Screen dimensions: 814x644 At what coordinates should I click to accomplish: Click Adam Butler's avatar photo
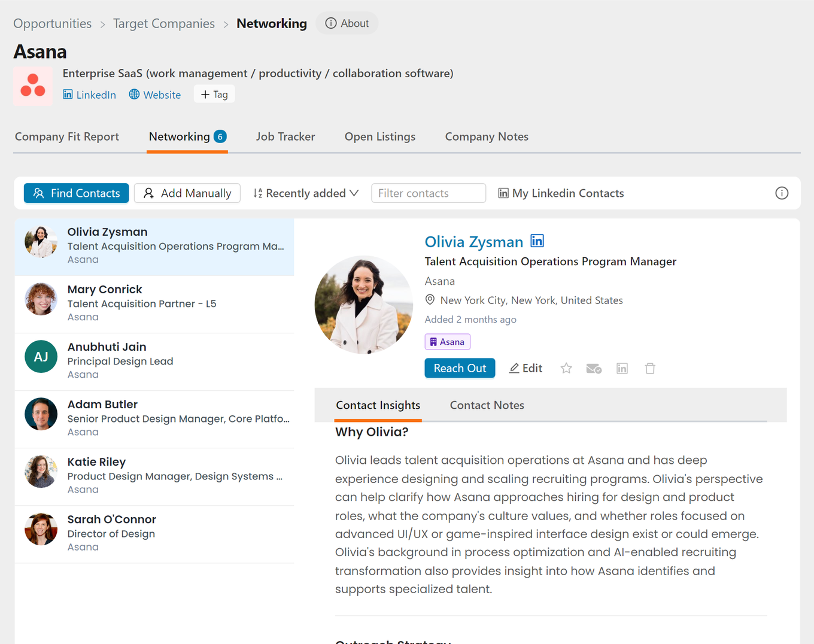pos(41,414)
